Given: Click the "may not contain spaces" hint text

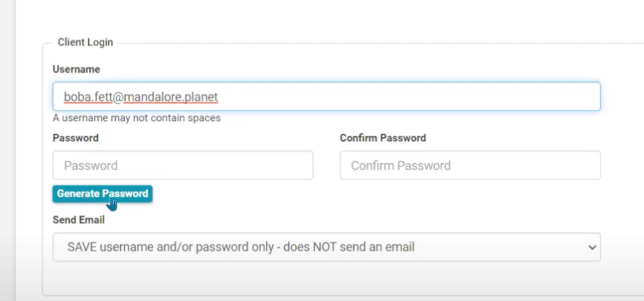Looking at the screenshot, I should click(x=166, y=118).
